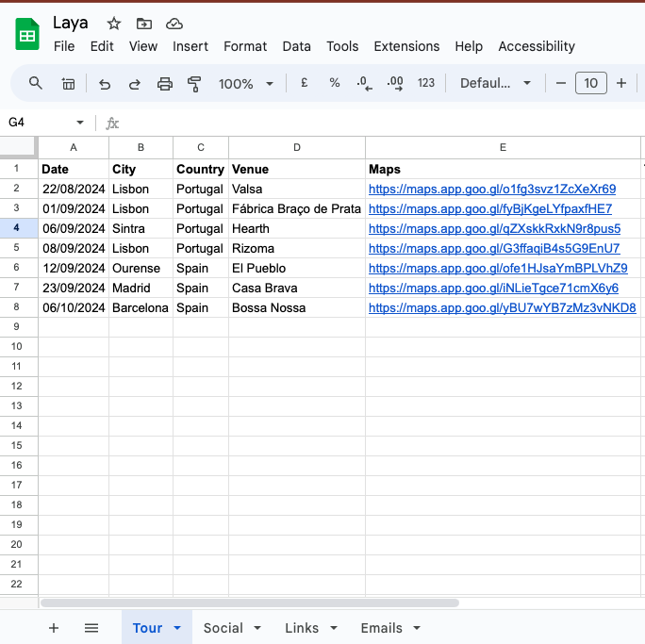Open the Edit menu
The width and height of the screenshot is (645, 644).
102,46
